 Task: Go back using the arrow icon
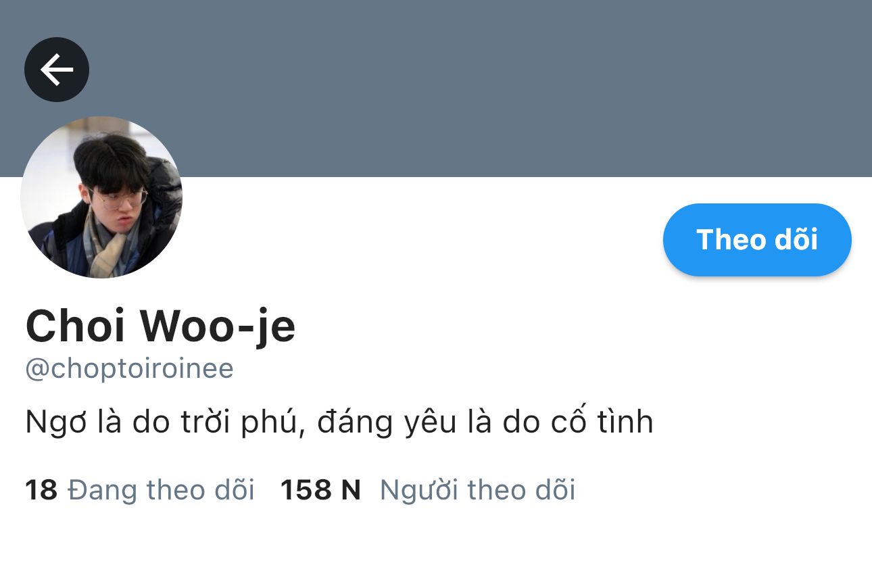click(57, 70)
